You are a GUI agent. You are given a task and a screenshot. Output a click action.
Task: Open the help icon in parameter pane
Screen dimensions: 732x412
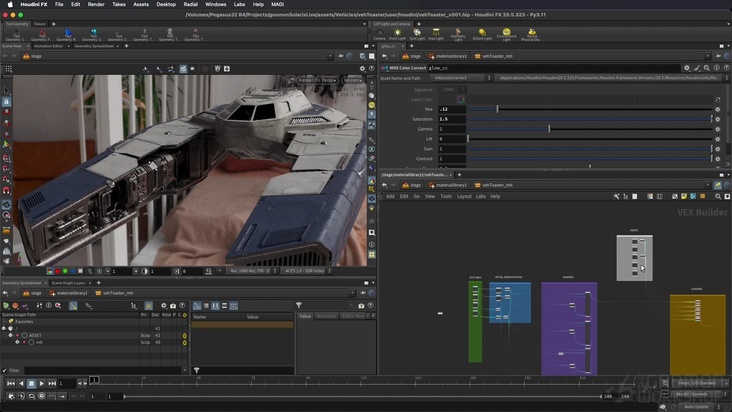tap(726, 68)
